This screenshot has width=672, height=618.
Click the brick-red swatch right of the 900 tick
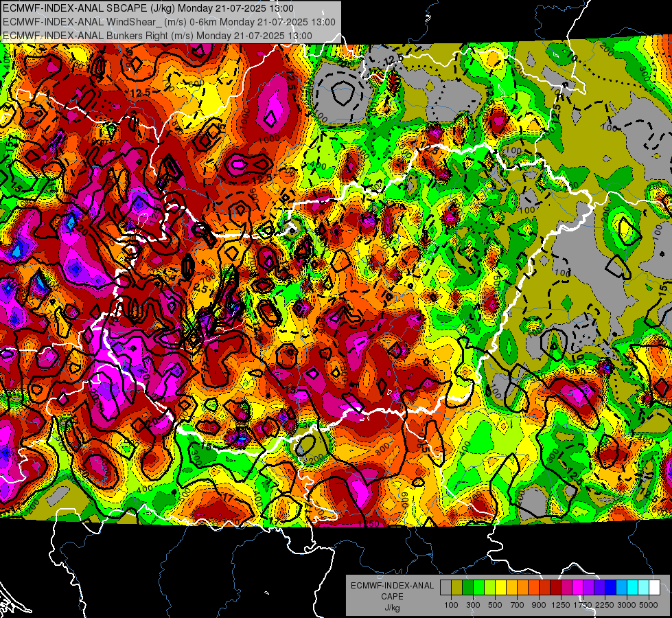[545, 588]
